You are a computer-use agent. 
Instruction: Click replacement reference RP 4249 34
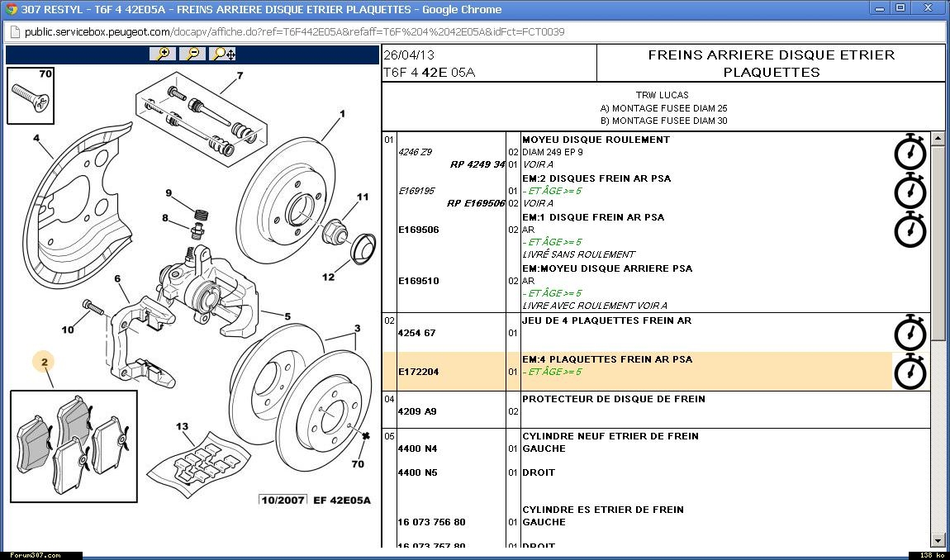click(477, 164)
